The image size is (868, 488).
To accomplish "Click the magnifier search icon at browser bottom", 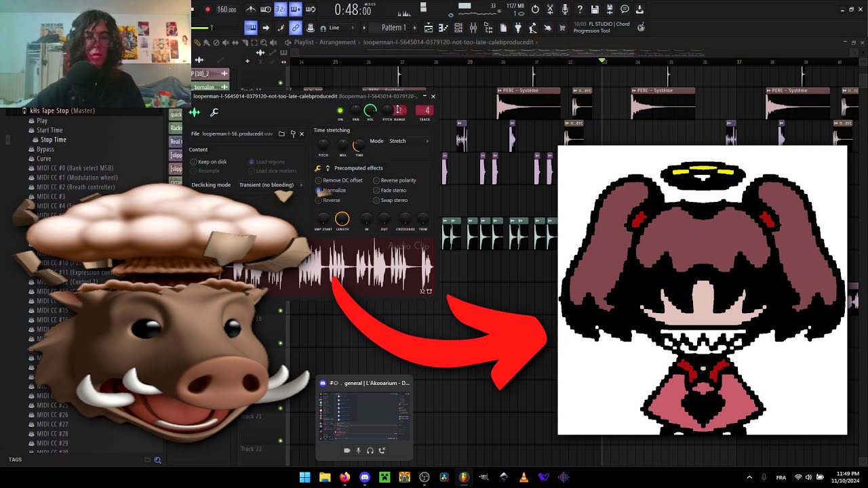I will pyautogui.click(x=158, y=460).
